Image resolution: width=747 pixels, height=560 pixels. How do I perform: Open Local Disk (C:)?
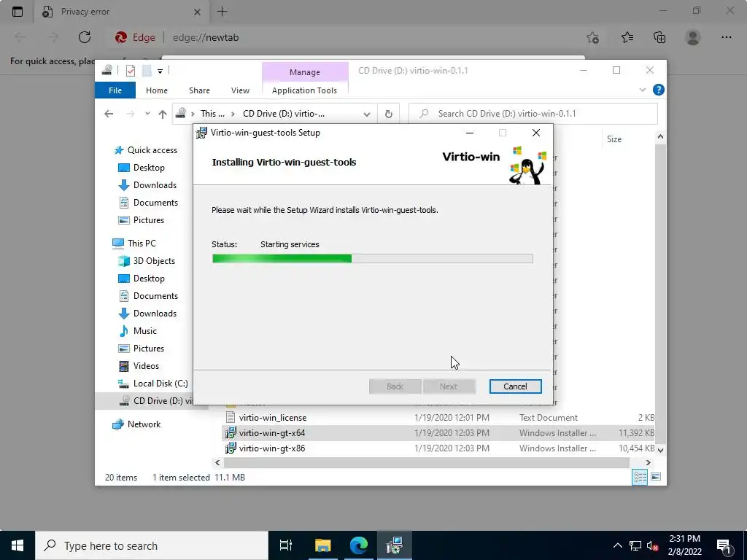(160, 384)
